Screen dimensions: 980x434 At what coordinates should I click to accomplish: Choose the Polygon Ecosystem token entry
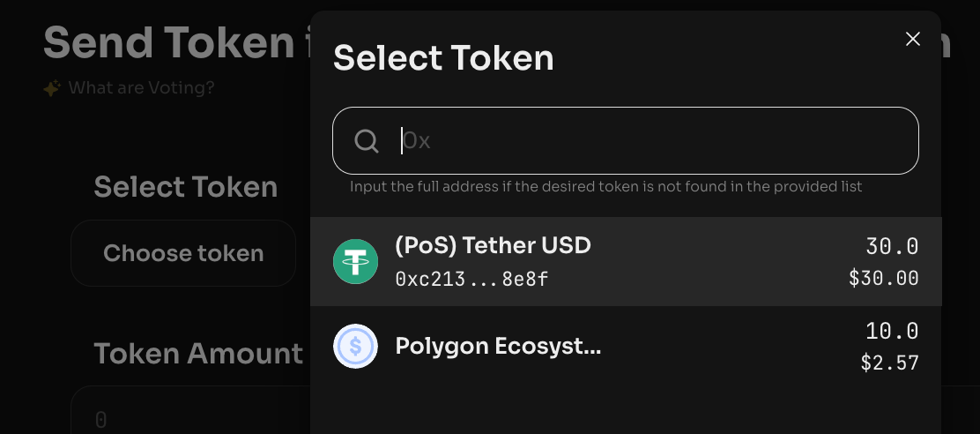pos(498,346)
